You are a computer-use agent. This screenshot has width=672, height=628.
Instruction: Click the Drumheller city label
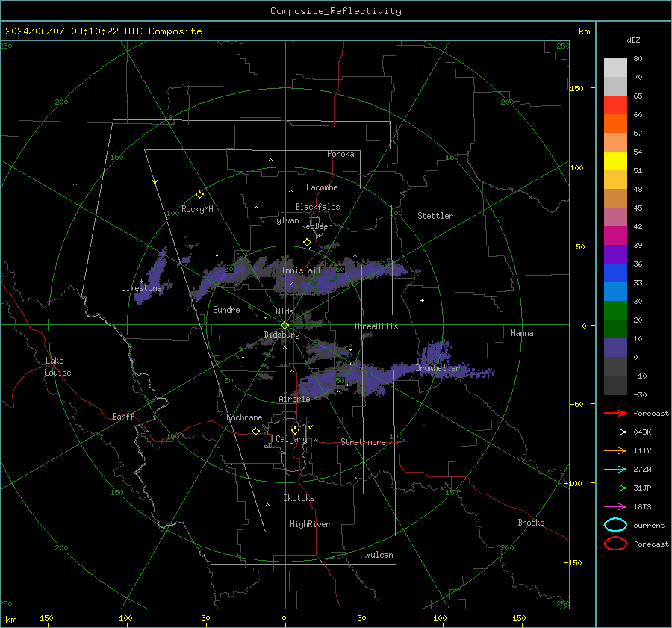[x=438, y=368]
